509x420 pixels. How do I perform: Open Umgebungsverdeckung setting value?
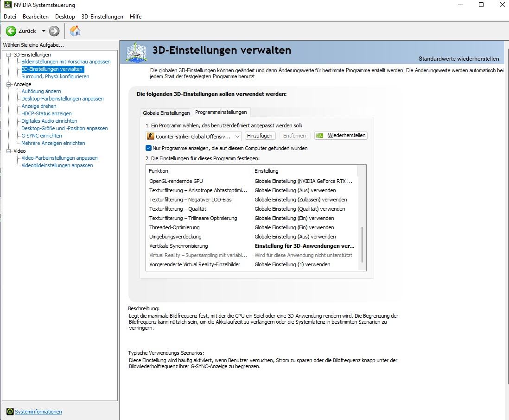pyautogui.click(x=295, y=237)
